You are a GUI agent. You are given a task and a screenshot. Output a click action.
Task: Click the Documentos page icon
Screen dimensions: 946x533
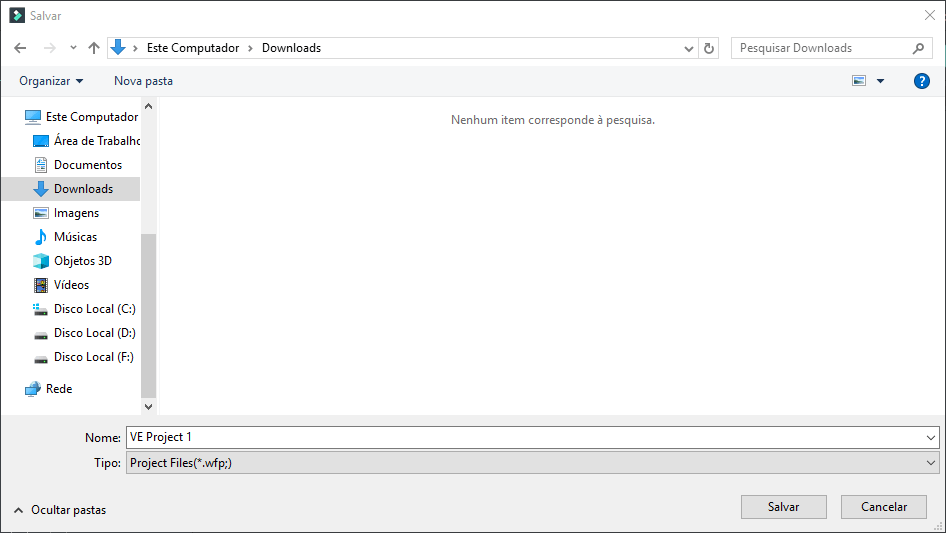coord(40,165)
